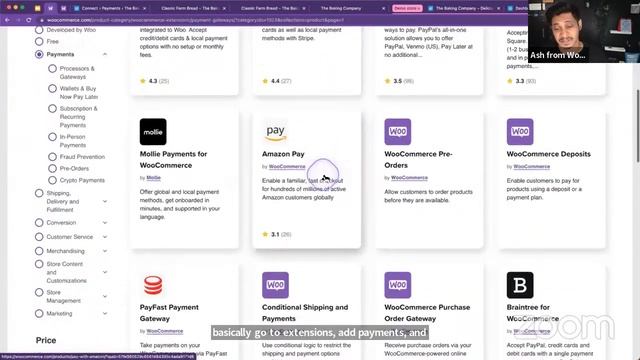Open the Woo icon for WooCommerce Pre-Orders

pyautogui.click(x=398, y=132)
